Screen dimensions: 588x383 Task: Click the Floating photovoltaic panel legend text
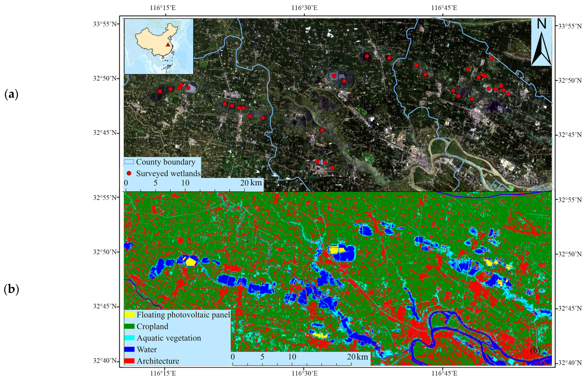pyautogui.click(x=183, y=315)
